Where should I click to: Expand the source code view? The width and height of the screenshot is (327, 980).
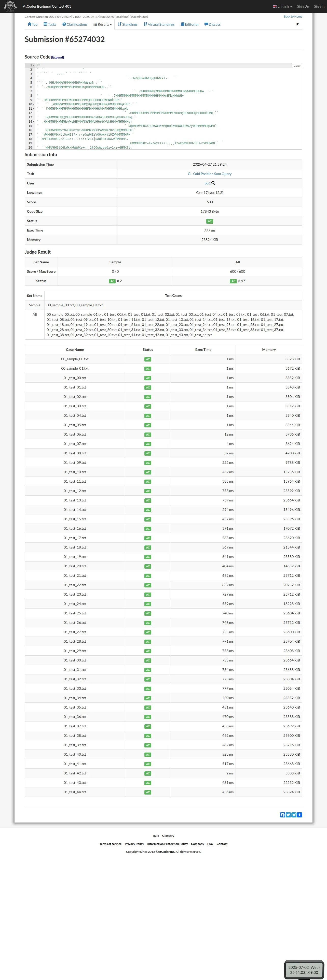click(x=58, y=57)
